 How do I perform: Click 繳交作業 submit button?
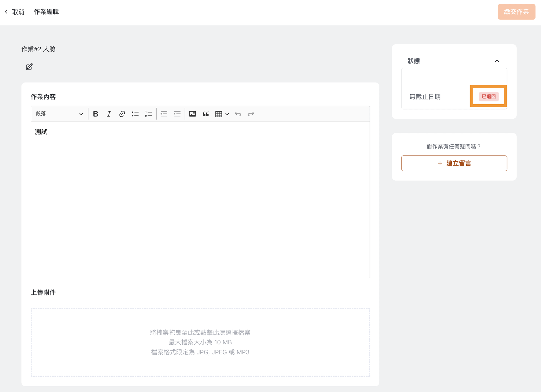516,12
